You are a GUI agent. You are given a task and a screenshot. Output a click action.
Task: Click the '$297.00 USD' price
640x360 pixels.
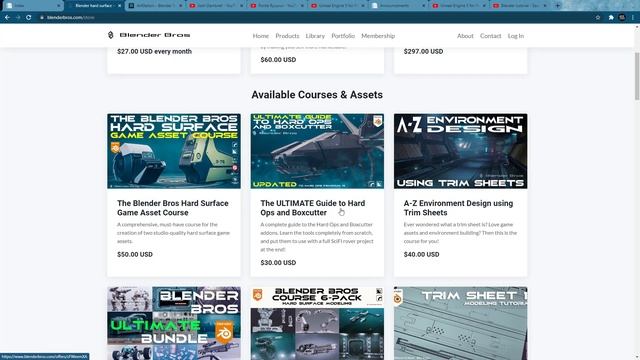pyautogui.click(x=423, y=51)
